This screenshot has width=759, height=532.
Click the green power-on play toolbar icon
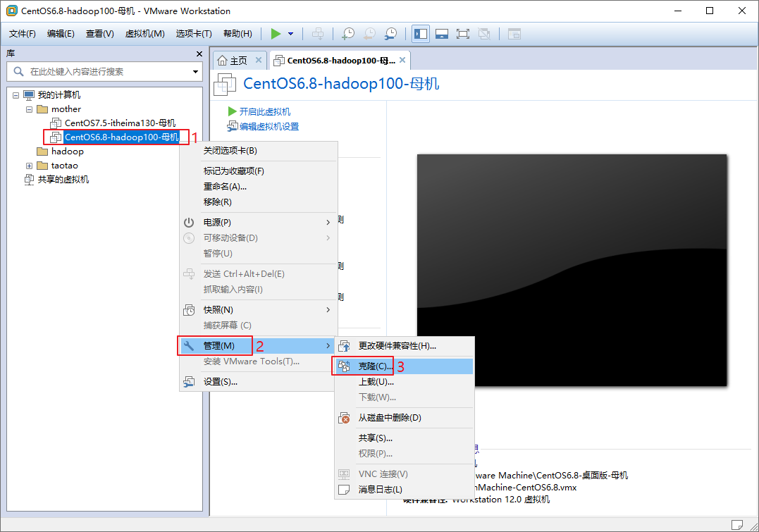click(276, 33)
